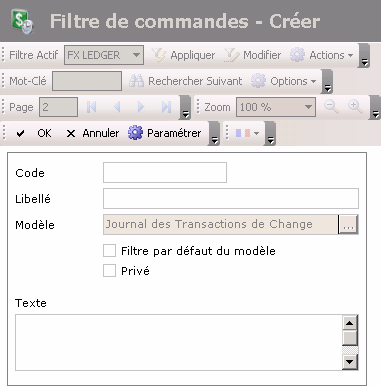
Task: Click the Modifier filter edit icon
Action: point(232,55)
